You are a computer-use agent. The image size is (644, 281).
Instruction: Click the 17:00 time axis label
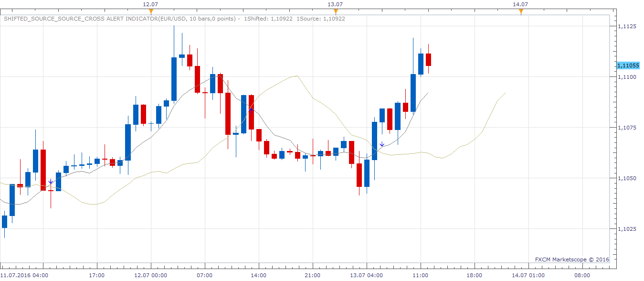click(97, 275)
